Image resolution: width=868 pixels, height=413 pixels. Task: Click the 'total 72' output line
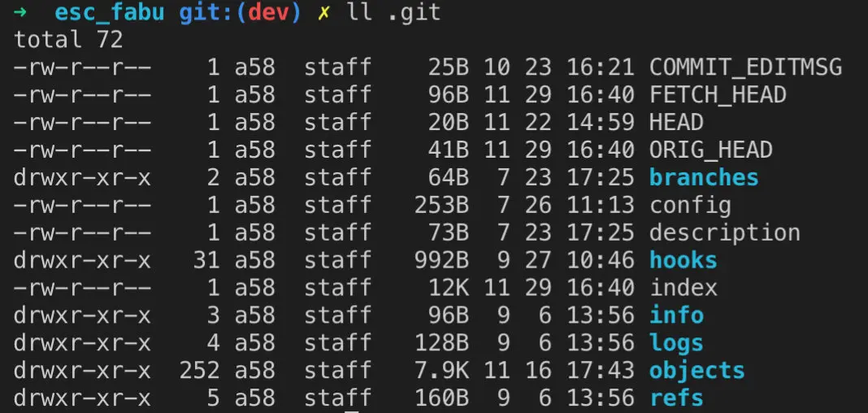(x=68, y=40)
